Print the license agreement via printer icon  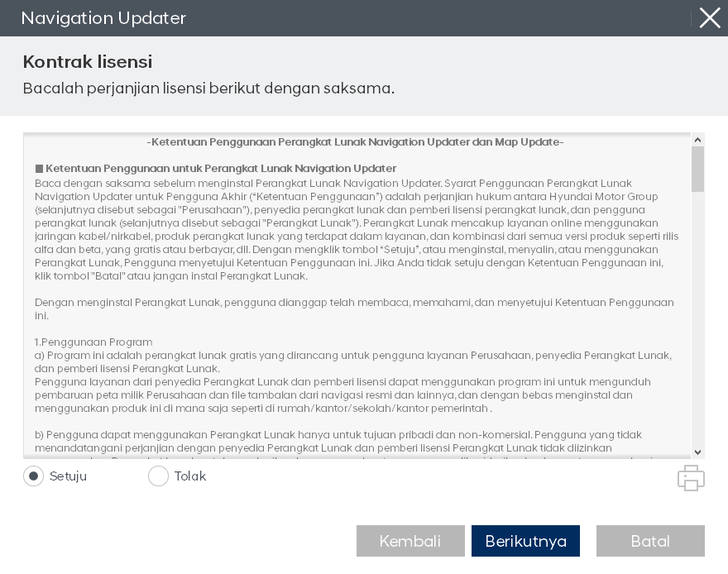pyautogui.click(x=691, y=478)
